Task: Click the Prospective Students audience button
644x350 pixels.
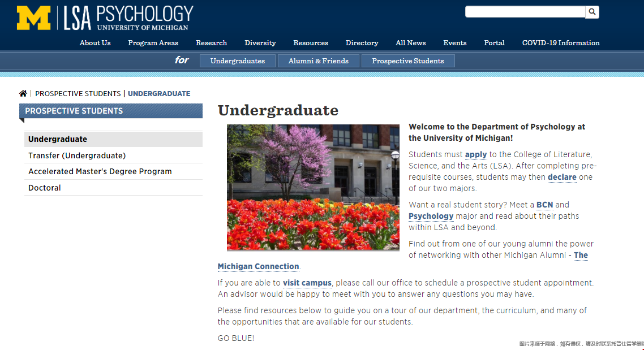Action: pyautogui.click(x=407, y=61)
